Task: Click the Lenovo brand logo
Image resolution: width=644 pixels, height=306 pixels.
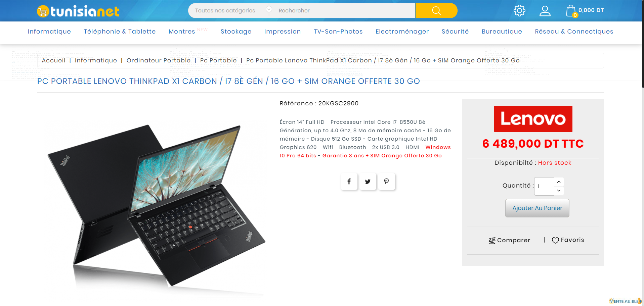Action: pos(533,119)
